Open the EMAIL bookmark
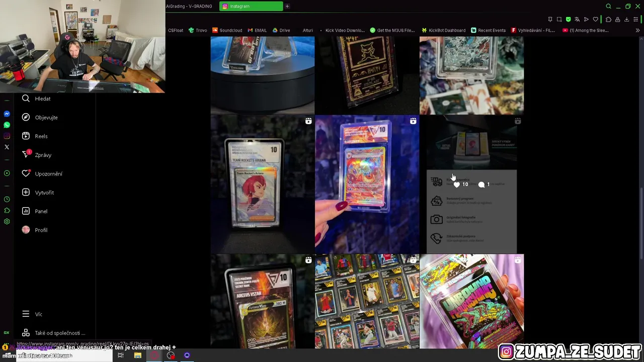 pyautogui.click(x=257, y=30)
